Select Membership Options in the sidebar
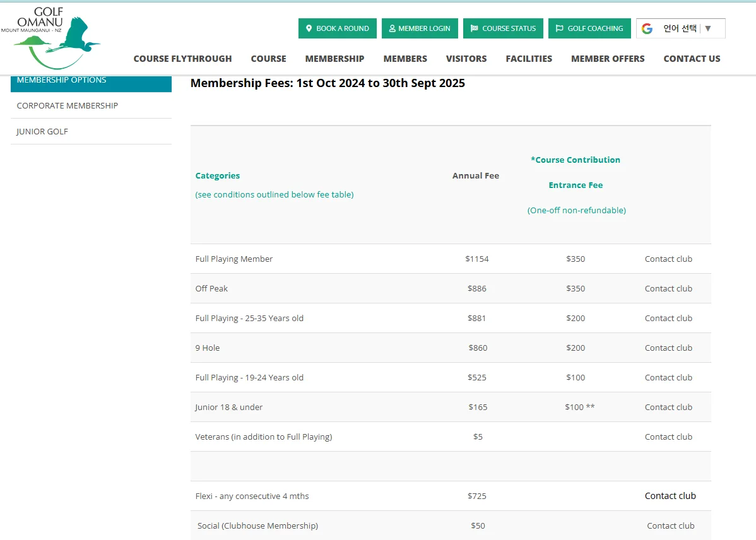This screenshot has width=756, height=540. click(x=91, y=83)
